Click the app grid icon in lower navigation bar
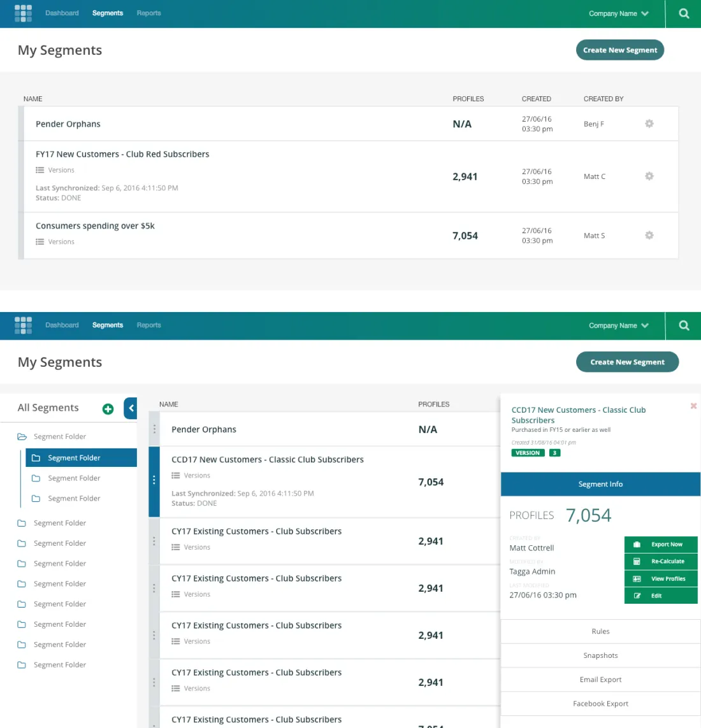The width and height of the screenshot is (701, 728). pos(23,325)
